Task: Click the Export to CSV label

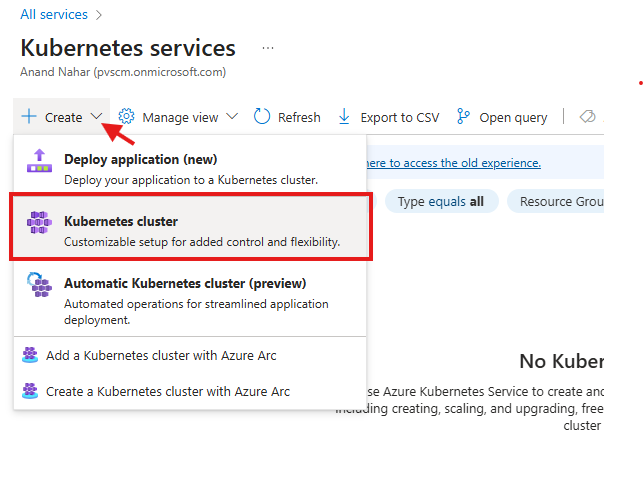Action: [x=400, y=118]
